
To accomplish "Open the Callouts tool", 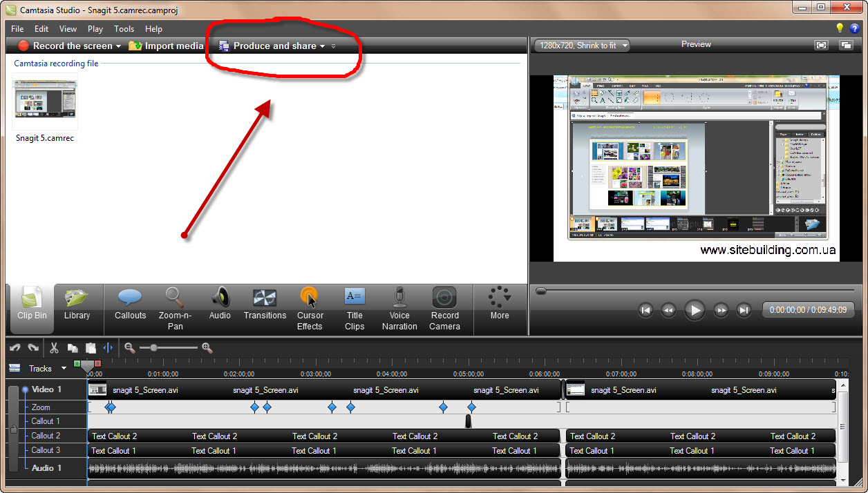I will tap(130, 305).
